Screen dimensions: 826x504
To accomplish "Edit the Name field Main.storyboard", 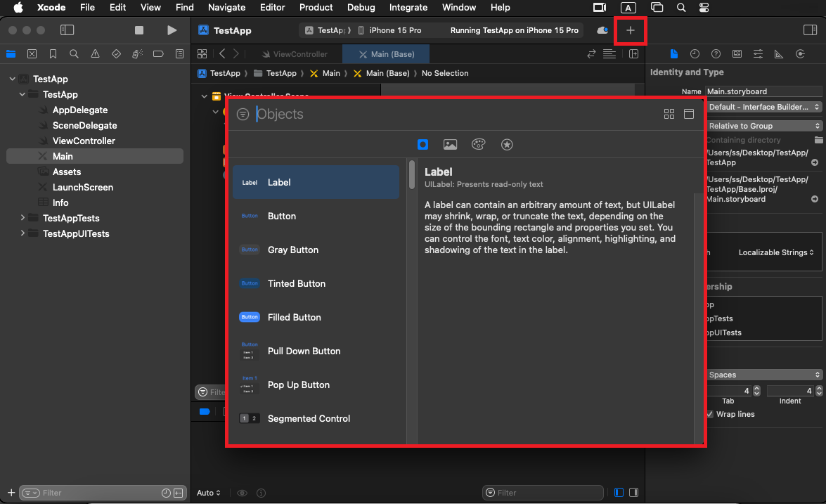I will point(763,91).
